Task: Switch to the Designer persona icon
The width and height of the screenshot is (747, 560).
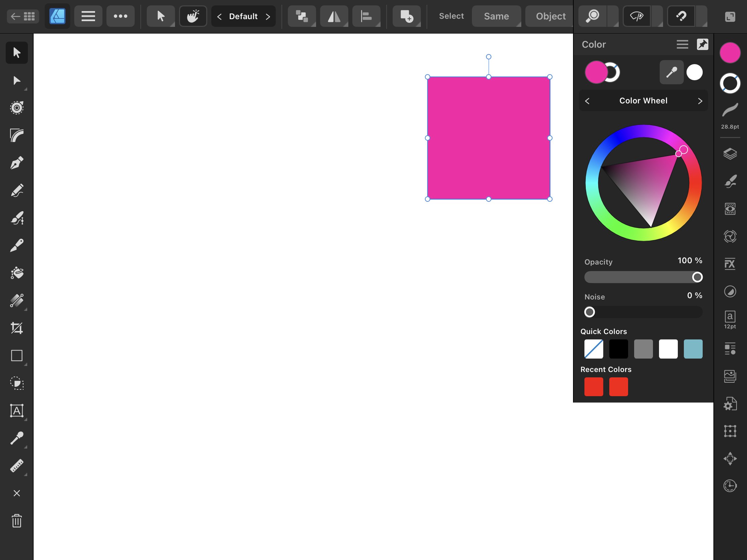Action: [57, 16]
